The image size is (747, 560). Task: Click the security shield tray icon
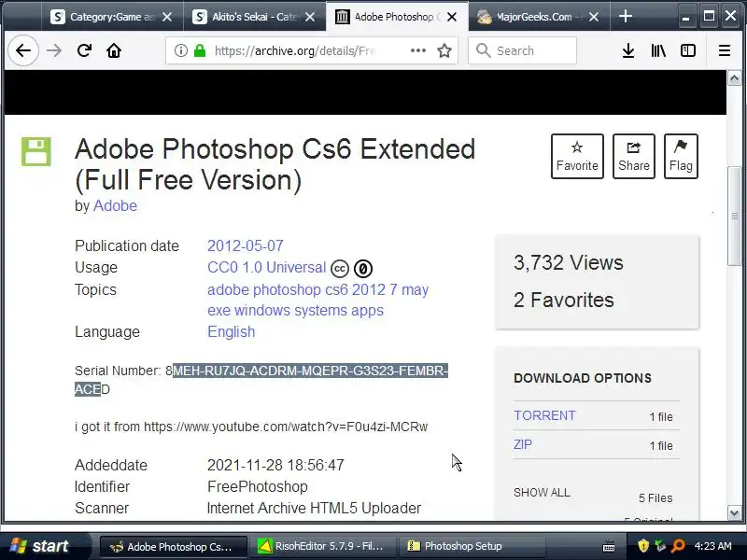643,546
